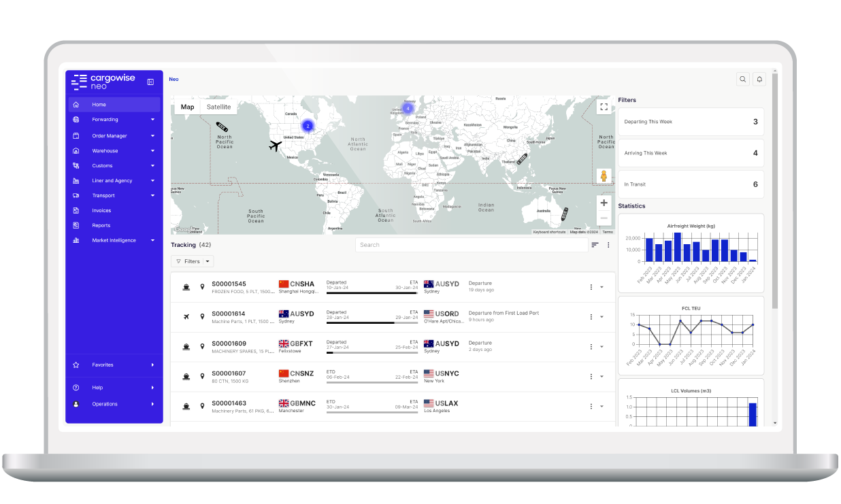Show location pin for shipment S00001609
This screenshot has width=841, height=504.
click(202, 347)
